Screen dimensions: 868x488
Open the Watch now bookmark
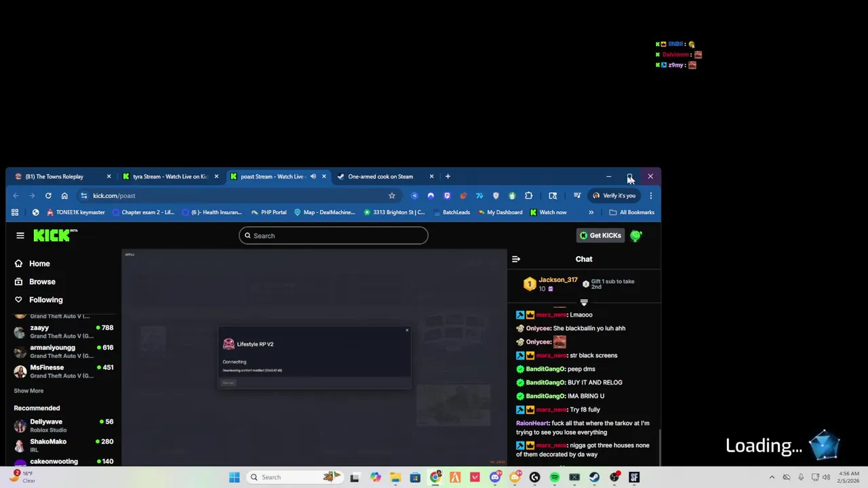(548, 212)
